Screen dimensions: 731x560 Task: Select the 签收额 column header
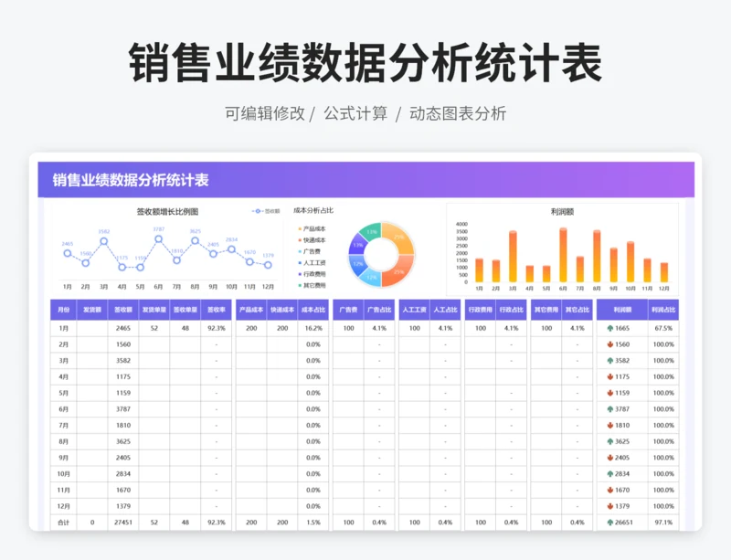123,310
